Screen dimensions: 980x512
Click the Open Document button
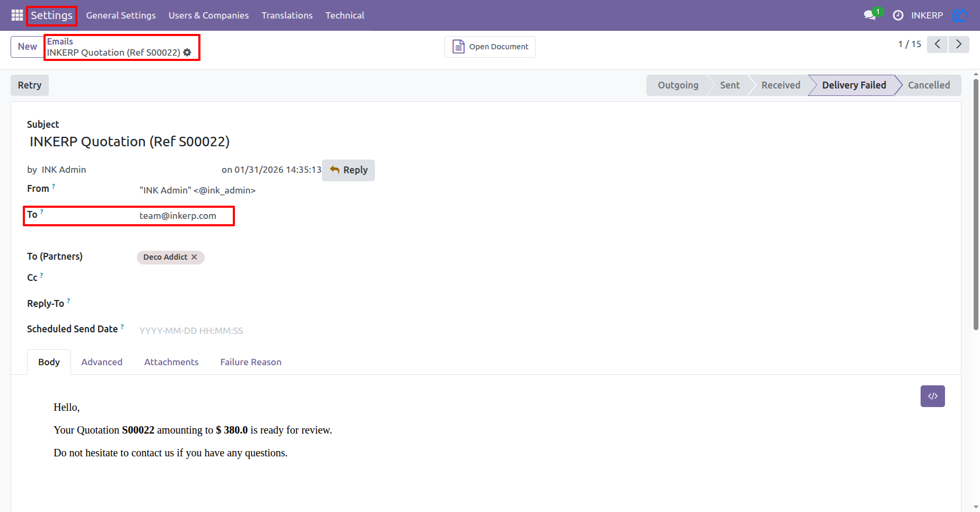pos(490,47)
